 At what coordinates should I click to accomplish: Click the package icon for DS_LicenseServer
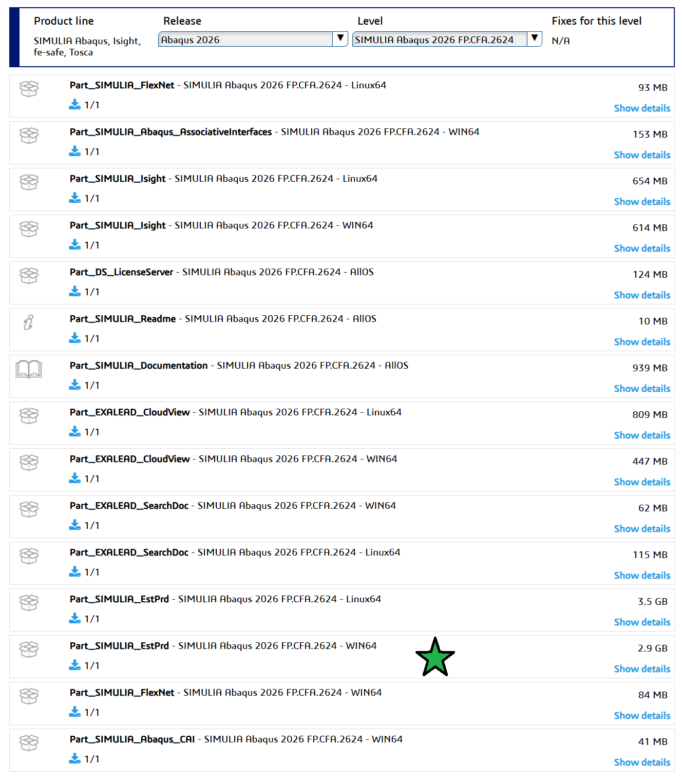[29, 276]
